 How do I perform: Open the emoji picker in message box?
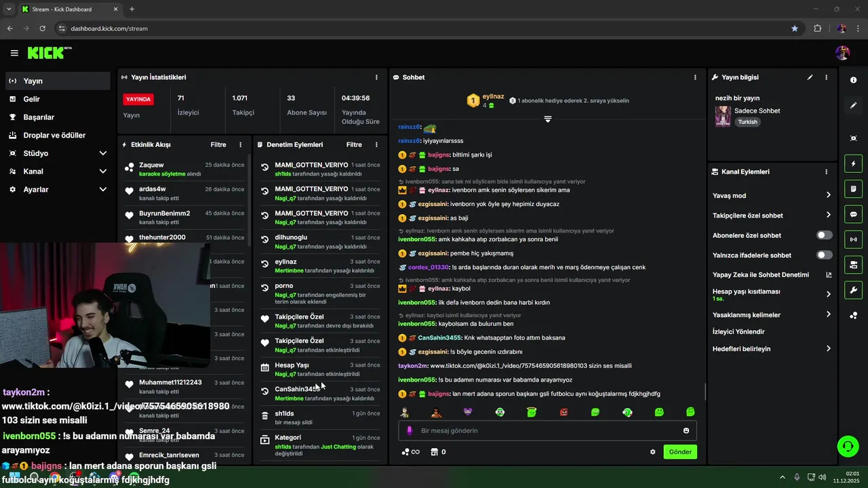pyautogui.click(x=686, y=430)
